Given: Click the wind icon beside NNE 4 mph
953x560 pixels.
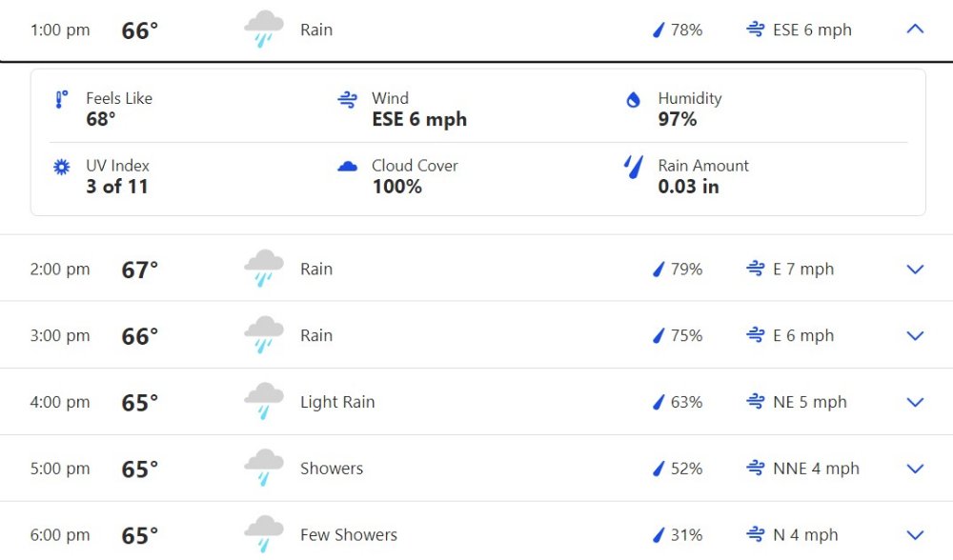Looking at the screenshot, I should click(x=756, y=468).
